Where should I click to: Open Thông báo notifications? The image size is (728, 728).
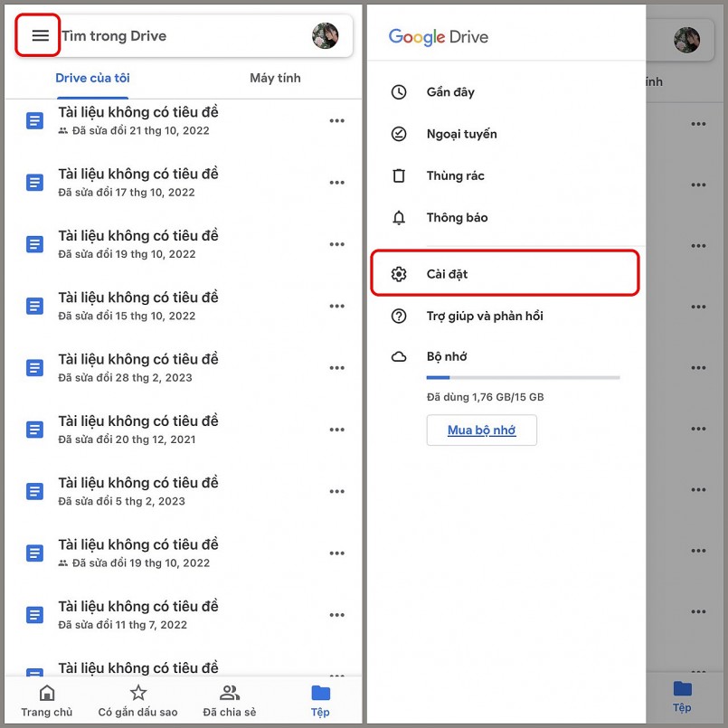point(457,218)
